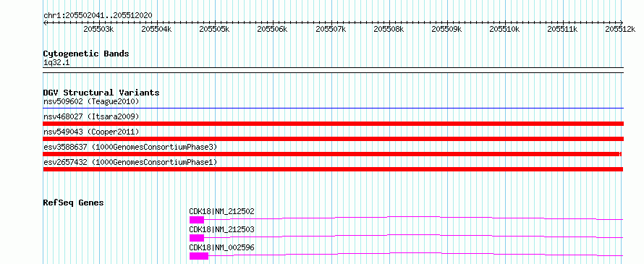Viewport: 644px width, 264px height.
Task: Click the left arrow of the ruler
Action: (x=45, y=22)
